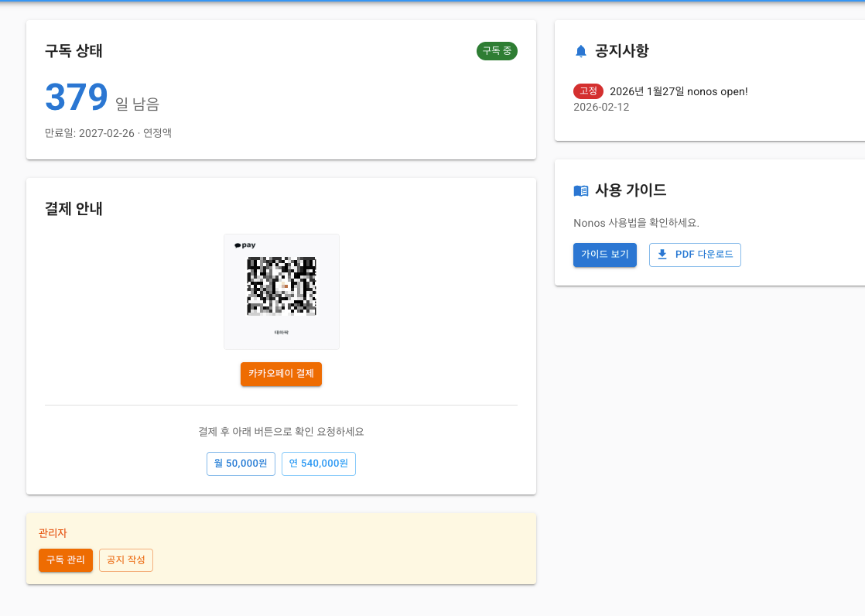Open the admin 구독 관리 button
This screenshot has width=865, height=616.
[66, 560]
